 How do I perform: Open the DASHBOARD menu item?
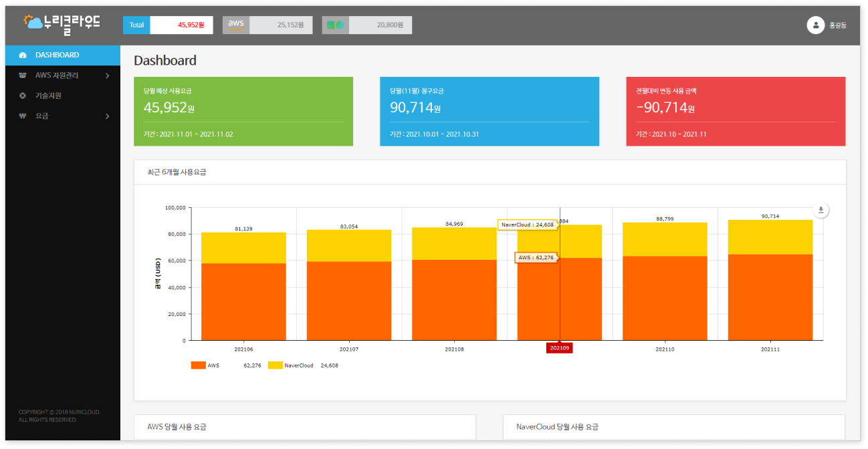[57, 55]
